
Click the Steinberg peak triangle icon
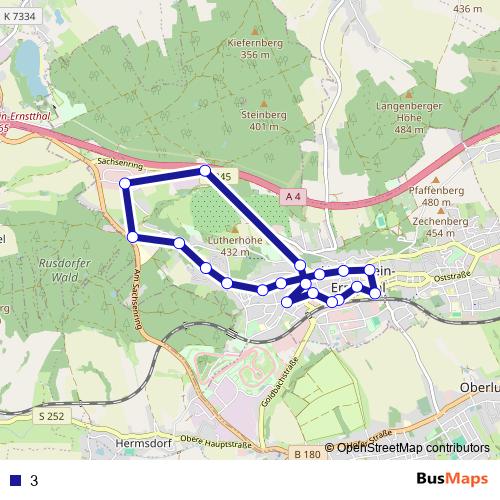point(264,104)
